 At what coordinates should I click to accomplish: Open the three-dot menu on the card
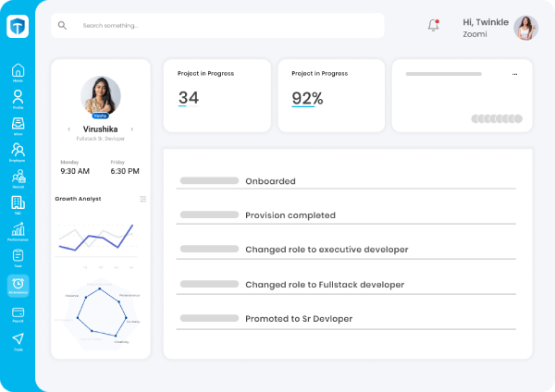(515, 73)
